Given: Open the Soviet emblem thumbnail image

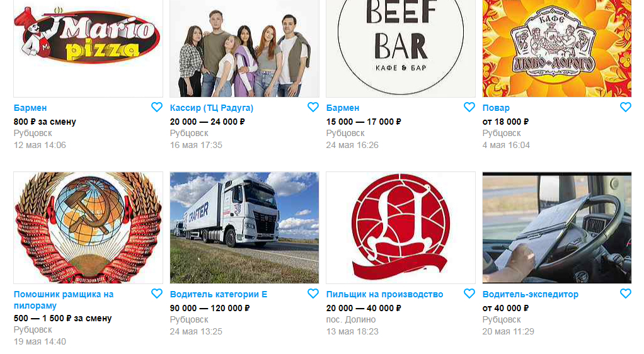Looking at the screenshot, I should (88, 227).
